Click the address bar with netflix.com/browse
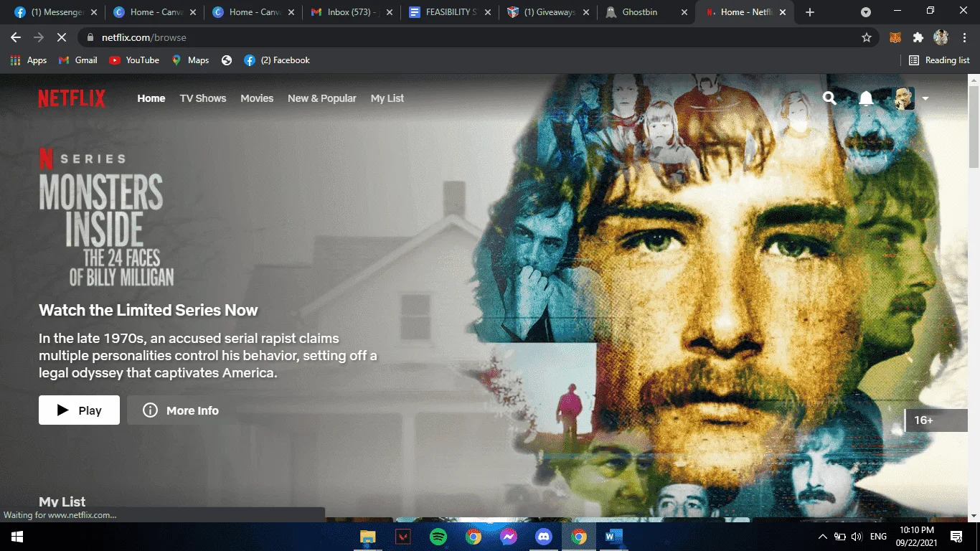This screenshot has width=980, height=551. (x=478, y=37)
